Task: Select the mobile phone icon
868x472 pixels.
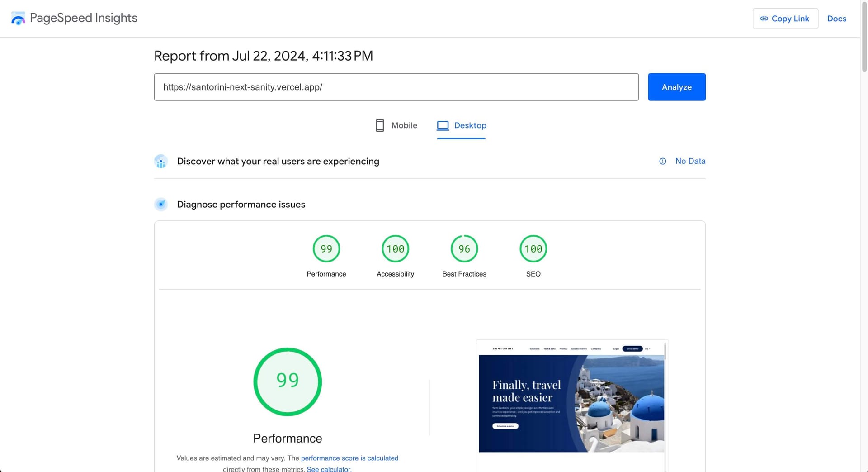Action: click(x=379, y=125)
